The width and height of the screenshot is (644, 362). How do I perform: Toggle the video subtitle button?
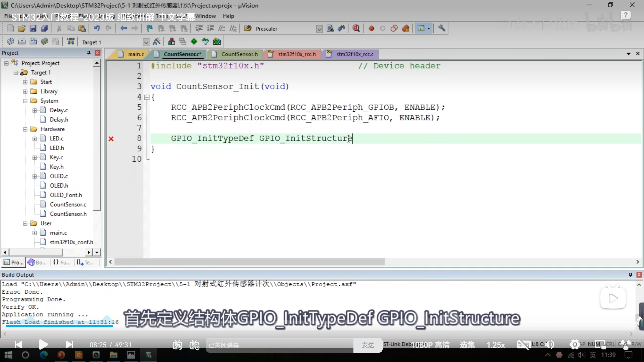(x=523, y=345)
